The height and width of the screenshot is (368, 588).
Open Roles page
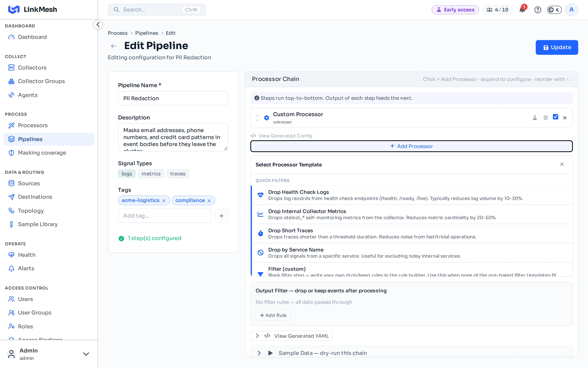click(49, 326)
